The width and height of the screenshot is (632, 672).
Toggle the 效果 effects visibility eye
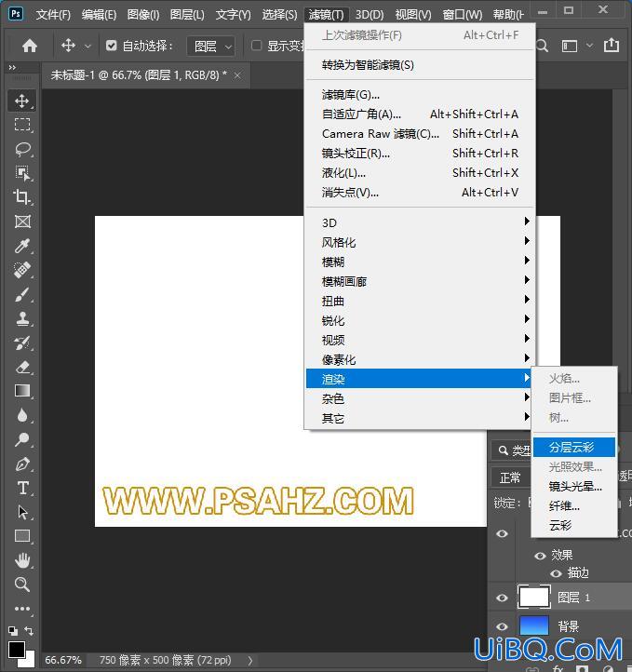coord(540,556)
